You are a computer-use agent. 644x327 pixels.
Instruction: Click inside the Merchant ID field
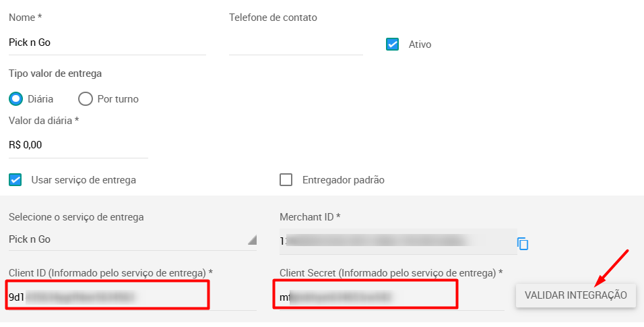pyautogui.click(x=398, y=241)
